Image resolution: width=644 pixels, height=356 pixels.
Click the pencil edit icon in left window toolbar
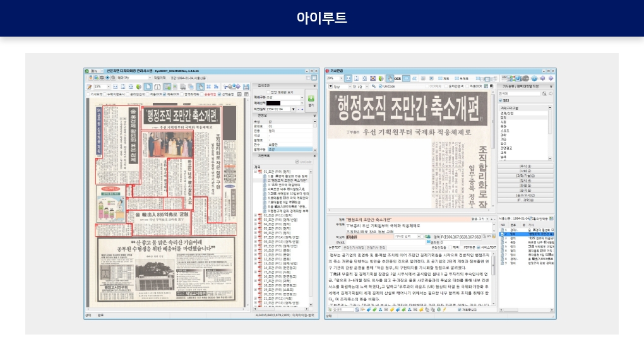[x=89, y=86]
